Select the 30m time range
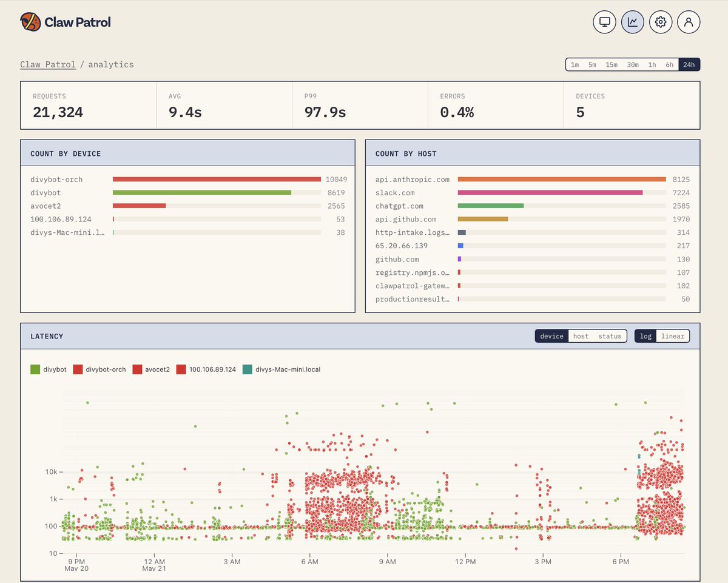 click(x=633, y=65)
